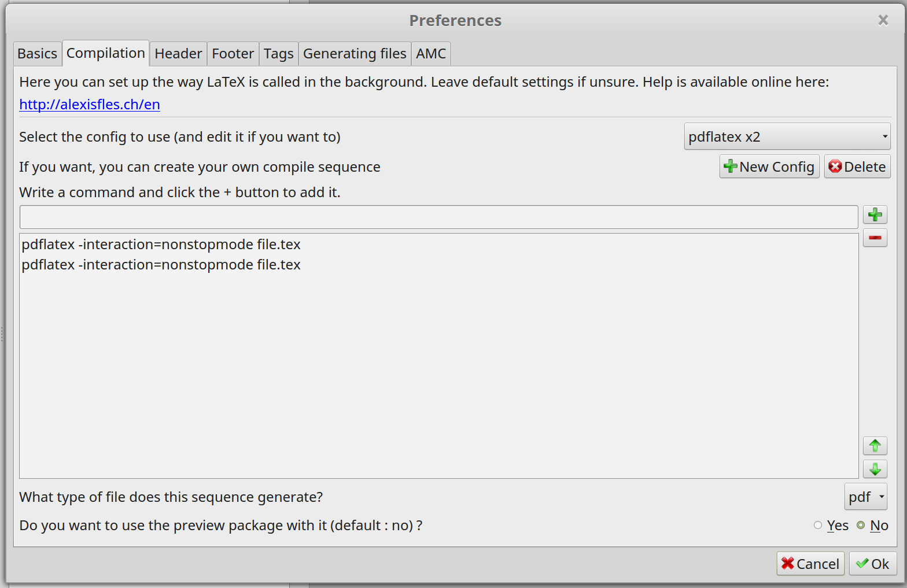Open the pdf file type dropdown

(x=866, y=497)
